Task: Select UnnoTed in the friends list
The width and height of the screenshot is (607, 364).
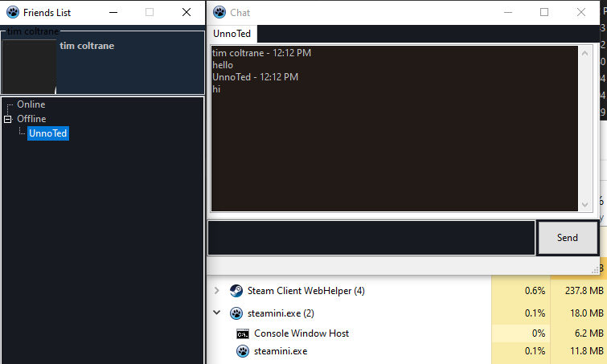Action: point(47,133)
